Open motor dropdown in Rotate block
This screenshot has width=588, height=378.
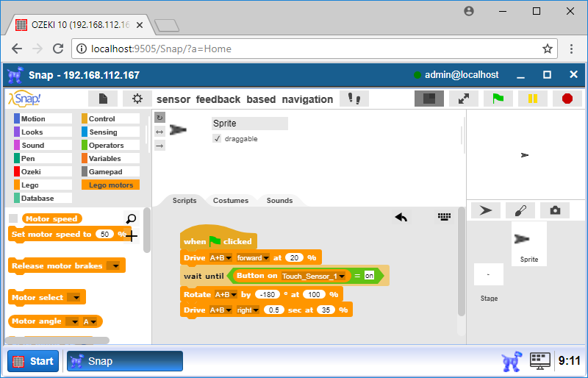(226, 295)
